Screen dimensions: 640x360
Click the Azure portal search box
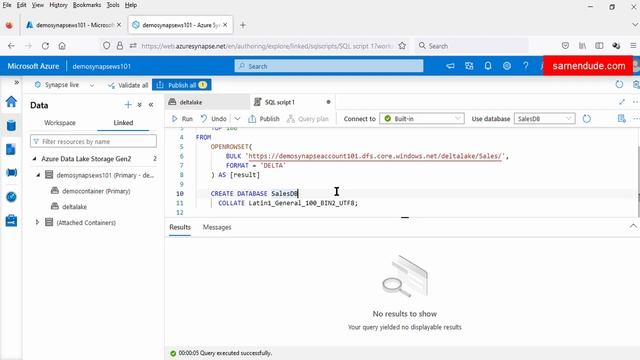(329, 66)
